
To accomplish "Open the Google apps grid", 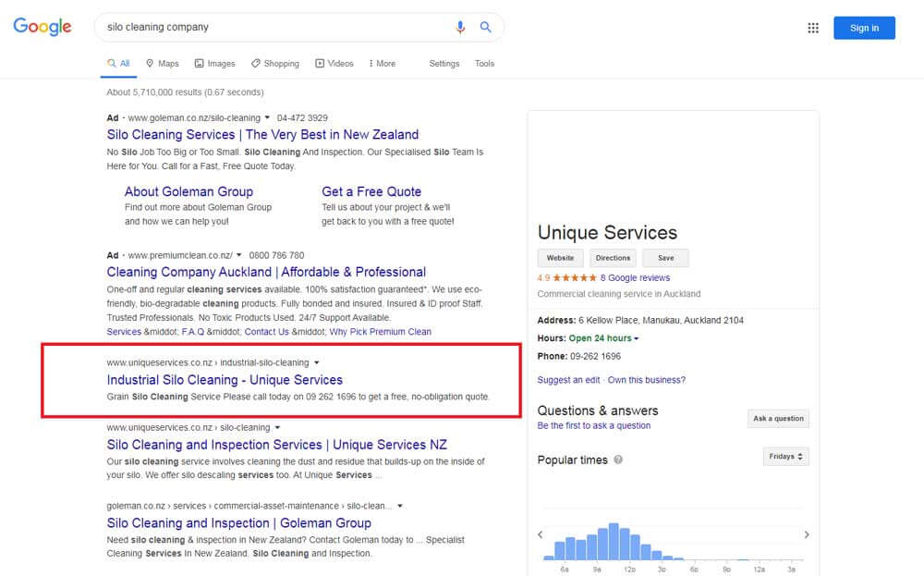I will [x=813, y=28].
